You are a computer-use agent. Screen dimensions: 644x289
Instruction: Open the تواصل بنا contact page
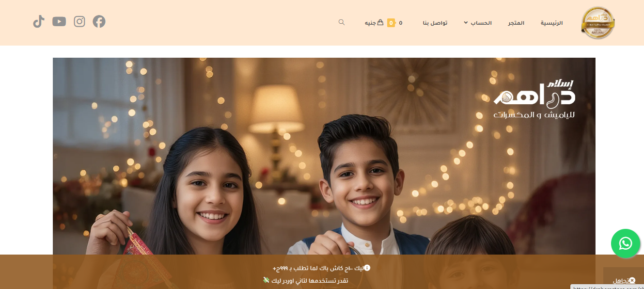(435, 23)
